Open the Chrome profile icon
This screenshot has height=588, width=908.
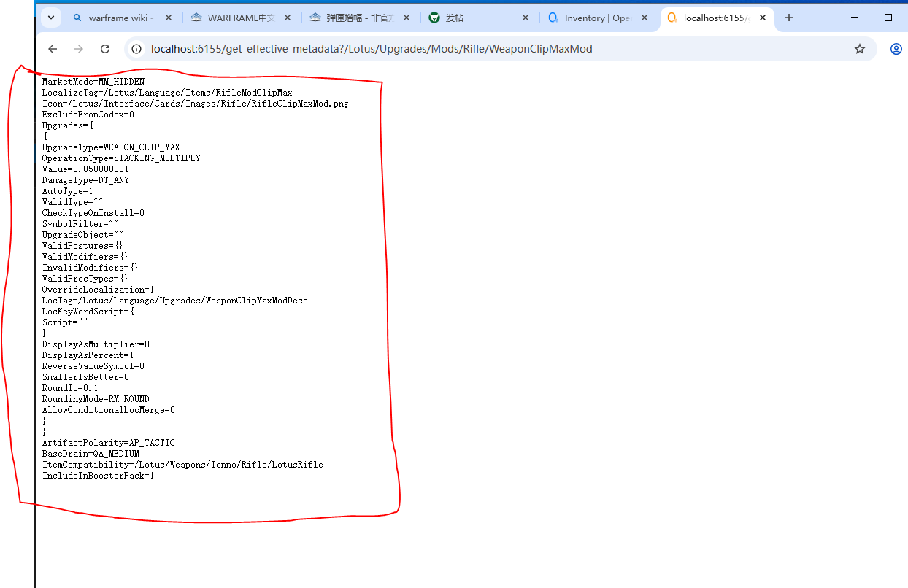tap(896, 49)
